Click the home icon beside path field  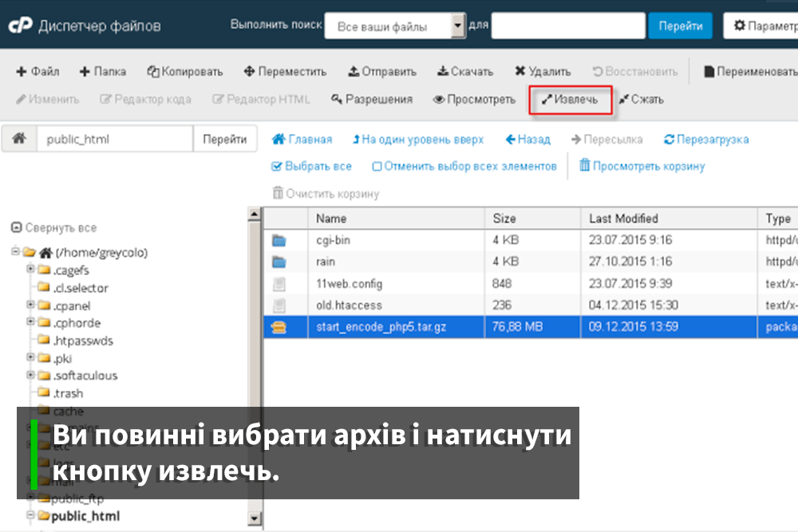19,138
